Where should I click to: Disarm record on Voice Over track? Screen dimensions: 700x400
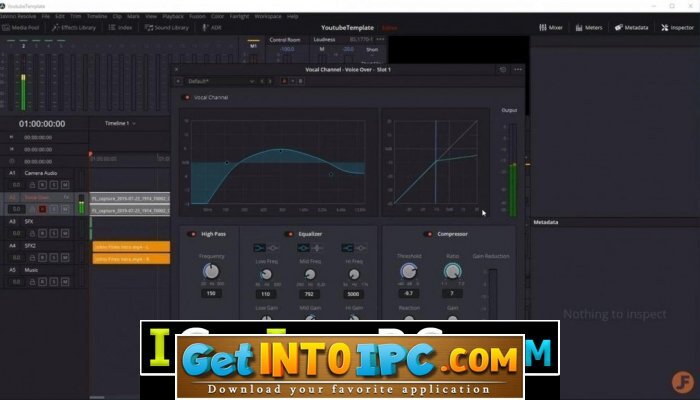tap(42, 209)
